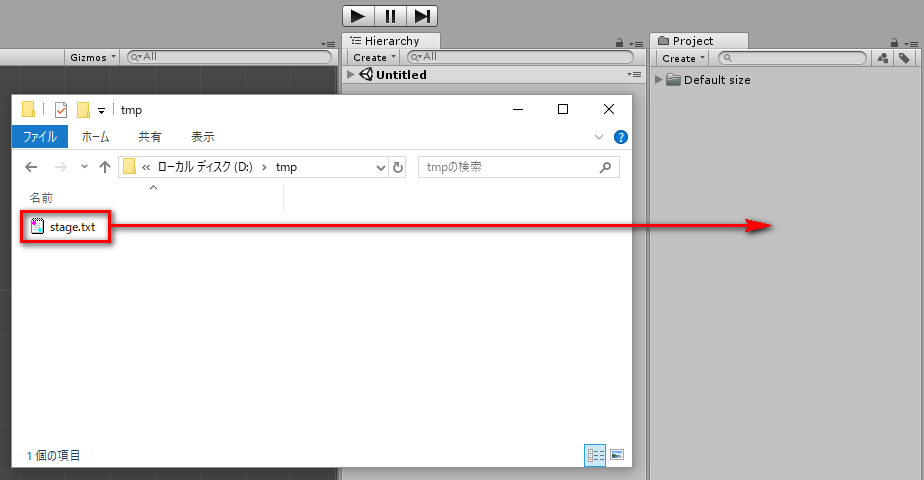The height and width of the screenshot is (480, 924).
Task: Open the ホーム ribbon tab
Action: point(95,137)
